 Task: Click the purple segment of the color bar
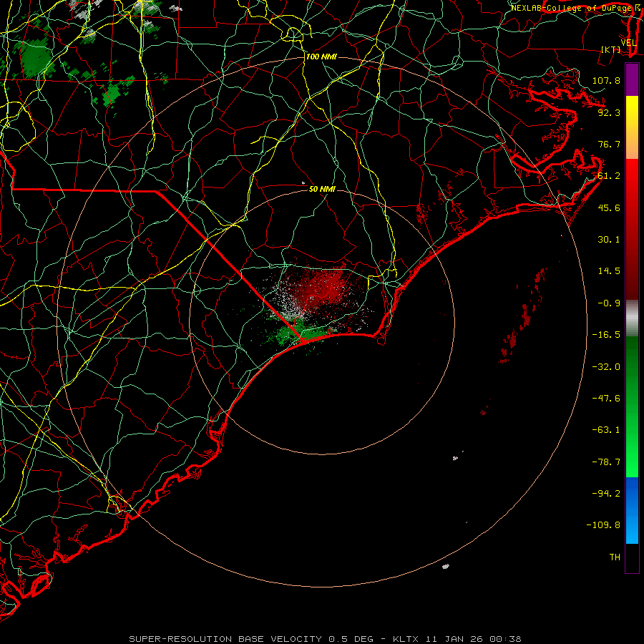tap(632, 79)
